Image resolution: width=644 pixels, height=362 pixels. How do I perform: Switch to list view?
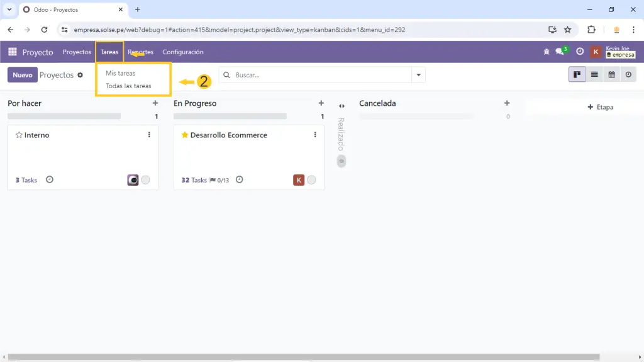594,75
